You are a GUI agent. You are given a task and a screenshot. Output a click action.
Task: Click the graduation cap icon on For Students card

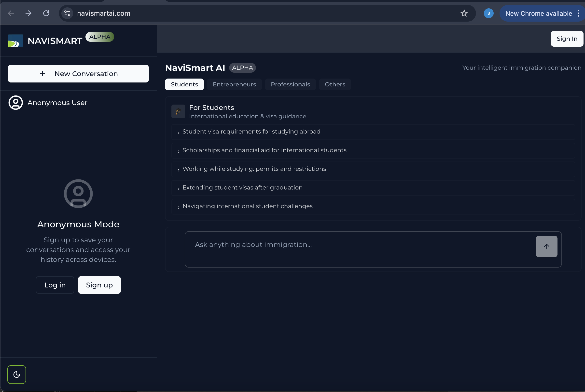[x=178, y=111]
